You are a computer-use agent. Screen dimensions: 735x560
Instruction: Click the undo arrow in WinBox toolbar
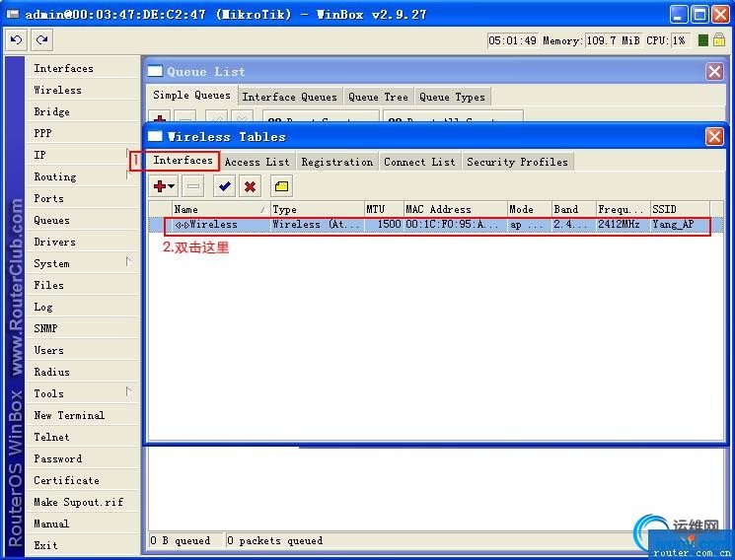pos(17,40)
